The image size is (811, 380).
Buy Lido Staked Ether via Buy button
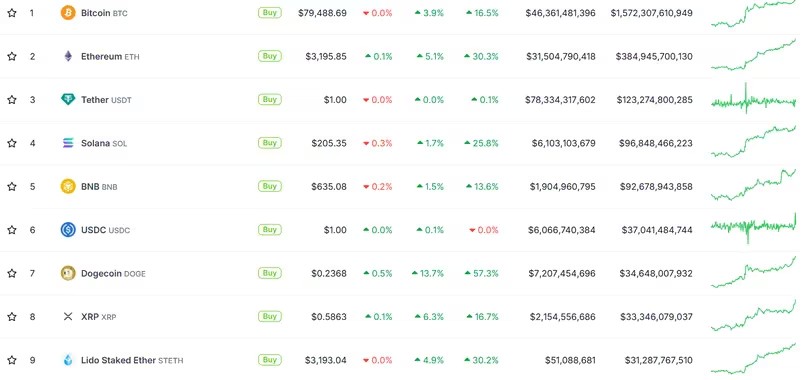click(x=269, y=359)
